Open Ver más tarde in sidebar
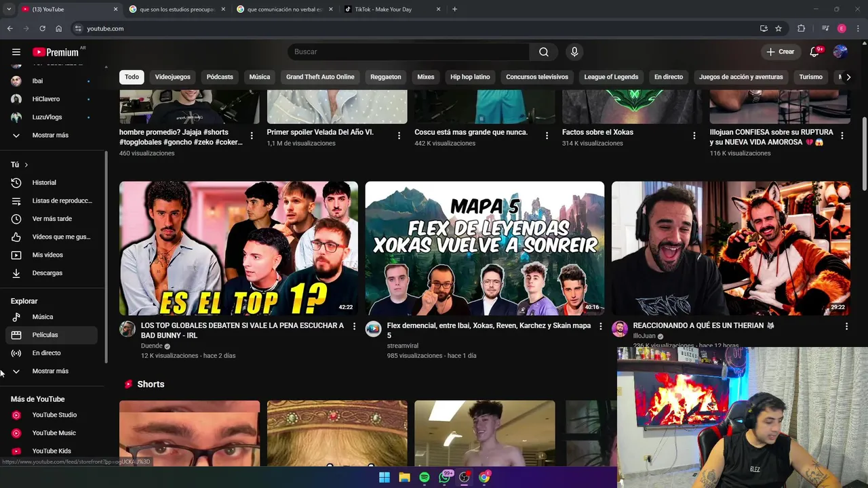Viewport: 868px width, 488px height. [52, 219]
